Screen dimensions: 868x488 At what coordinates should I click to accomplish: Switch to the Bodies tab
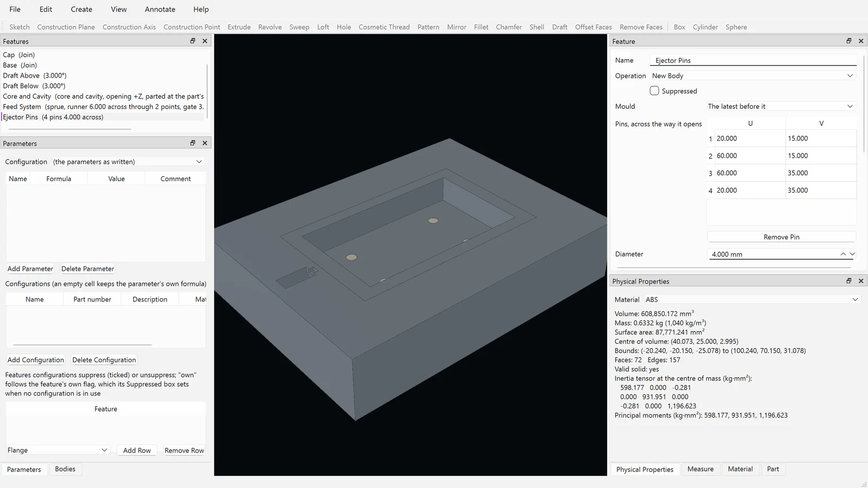pyautogui.click(x=65, y=469)
